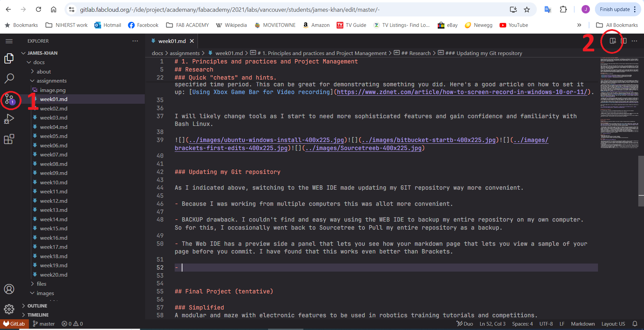The width and height of the screenshot is (644, 330).
Task: Open browser home page
Action: pyautogui.click(x=53, y=9)
